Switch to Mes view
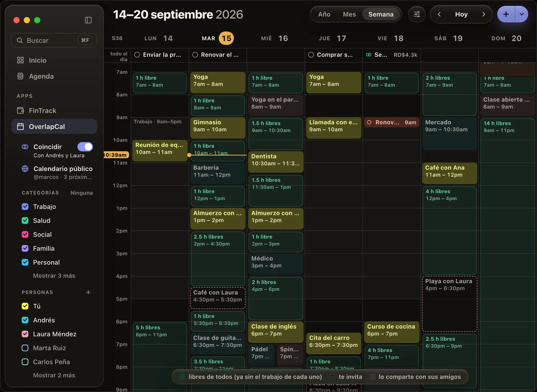This screenshot has width=537, height=392. (x=349, y=14)
